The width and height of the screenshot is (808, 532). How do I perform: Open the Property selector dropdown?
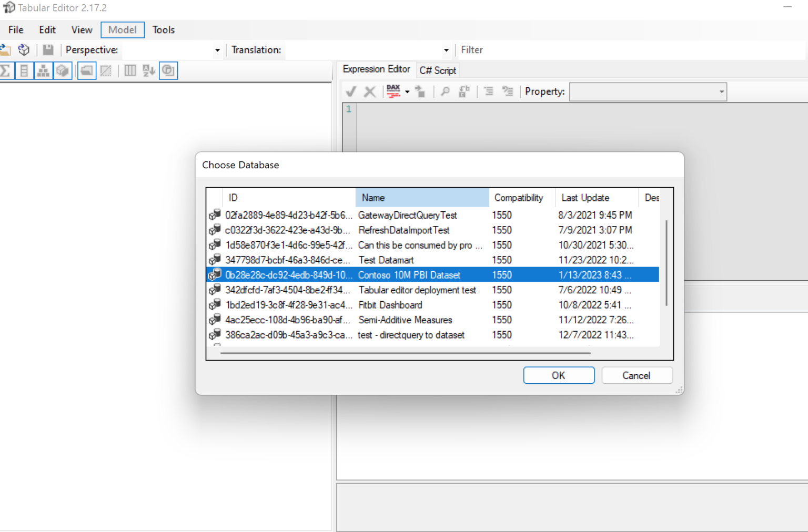point(721,91)
